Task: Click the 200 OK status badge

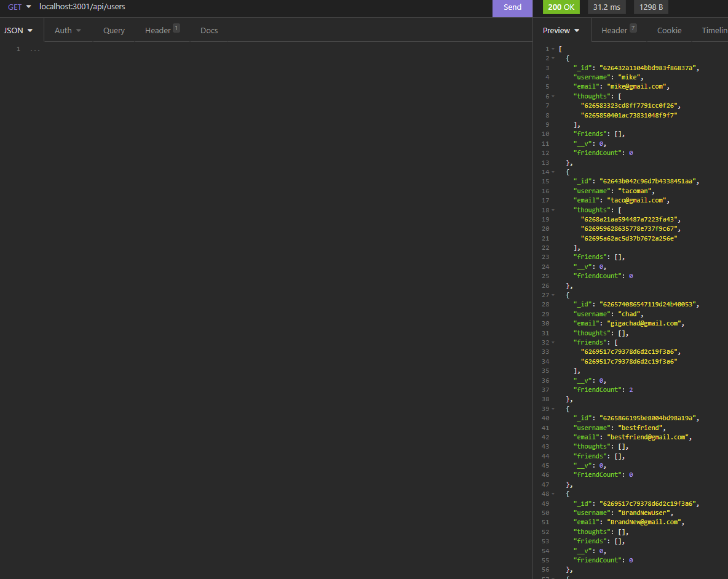Action: [x=561, y=7]
